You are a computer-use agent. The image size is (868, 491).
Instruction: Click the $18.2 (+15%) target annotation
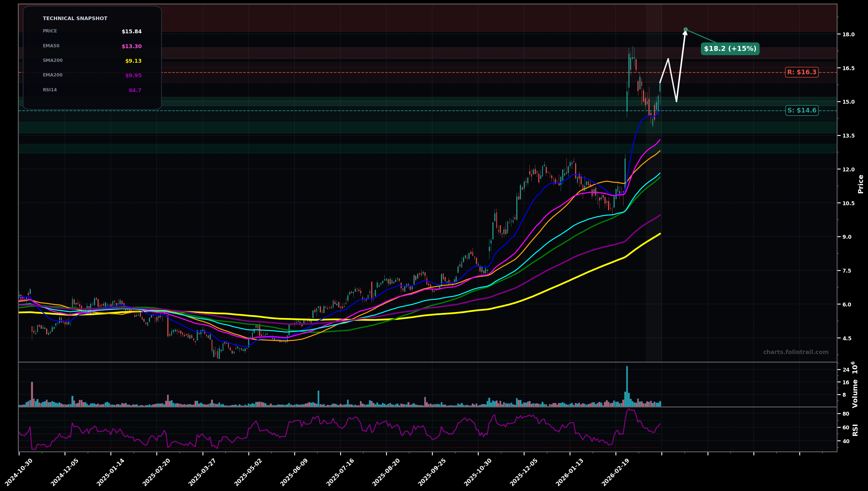(x=730, y=49)
